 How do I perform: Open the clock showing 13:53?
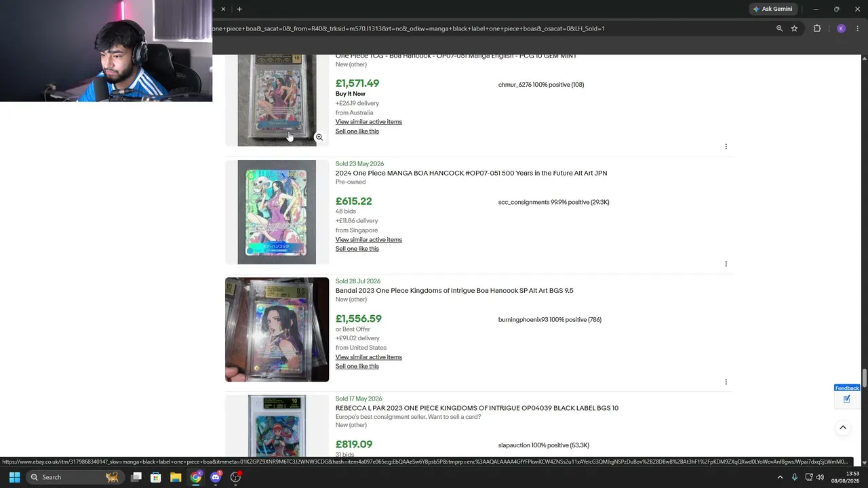coord(846,477)
